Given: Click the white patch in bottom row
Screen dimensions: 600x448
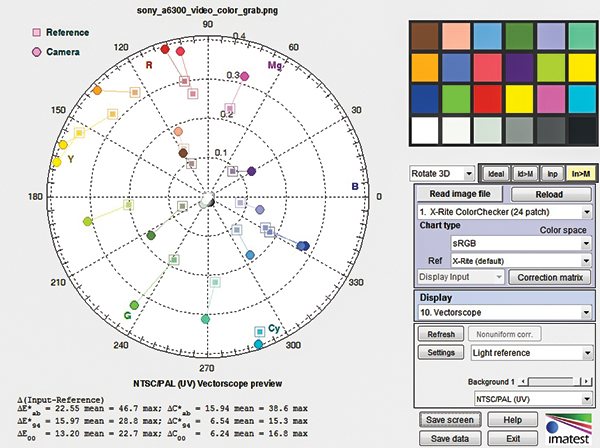Looking at the screenshot, I should click(x=425, y=130).
